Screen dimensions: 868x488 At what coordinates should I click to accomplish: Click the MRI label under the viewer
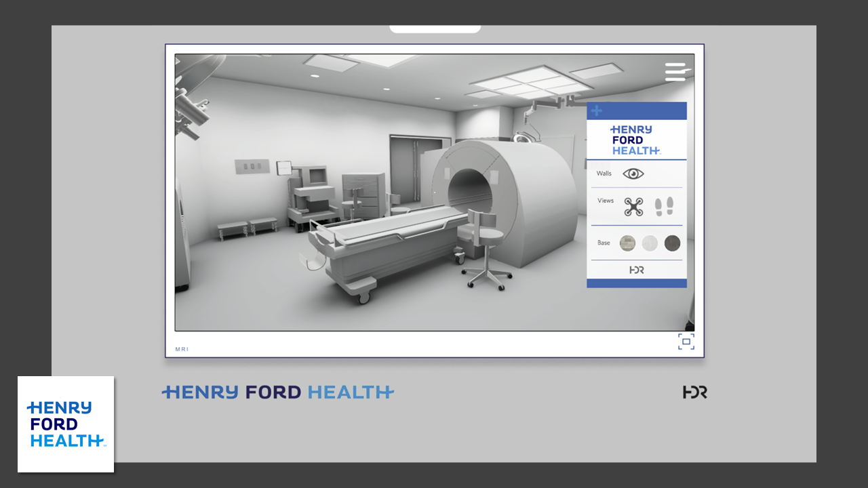pyautogui.click(x=182, y=349)
